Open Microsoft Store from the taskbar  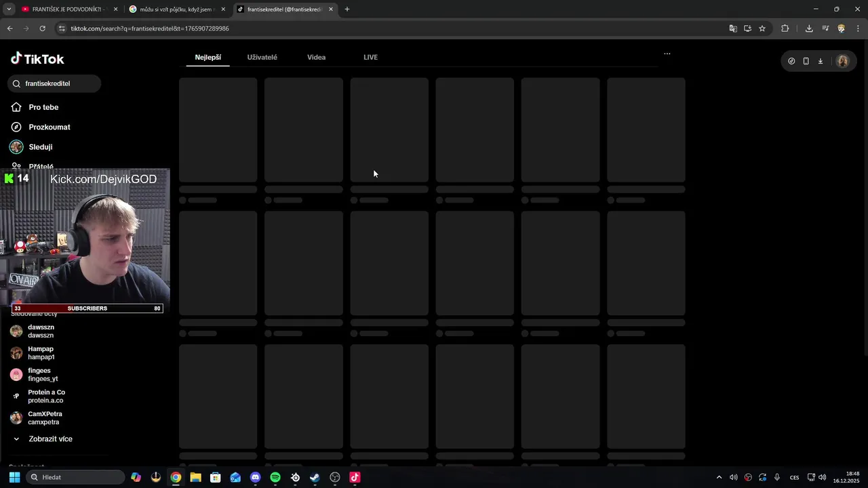click(216, 477)
